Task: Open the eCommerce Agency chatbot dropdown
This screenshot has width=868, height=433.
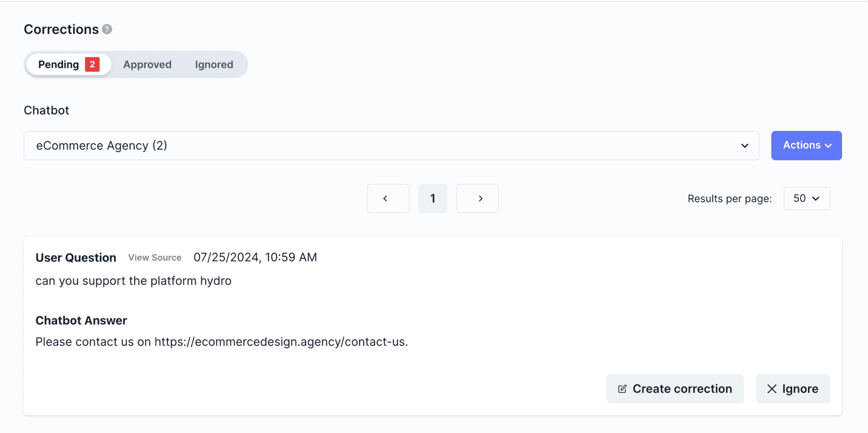Action: tap(391, 146)
